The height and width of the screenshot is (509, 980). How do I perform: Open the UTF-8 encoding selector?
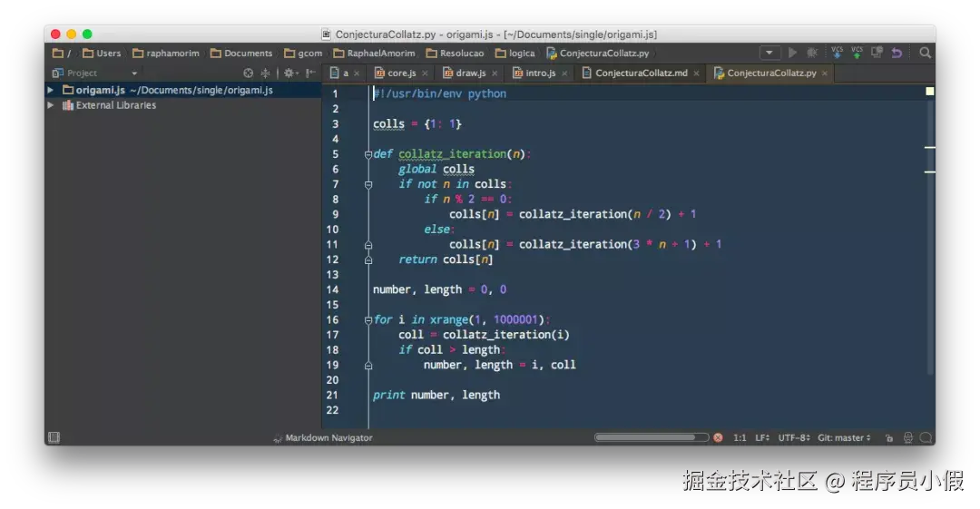(x=794, y=437)
